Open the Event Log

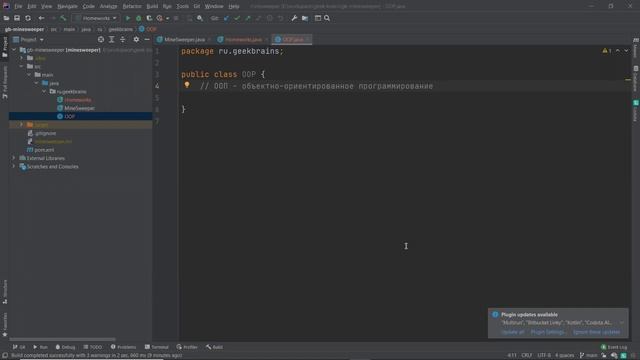(x=614, y=347)
